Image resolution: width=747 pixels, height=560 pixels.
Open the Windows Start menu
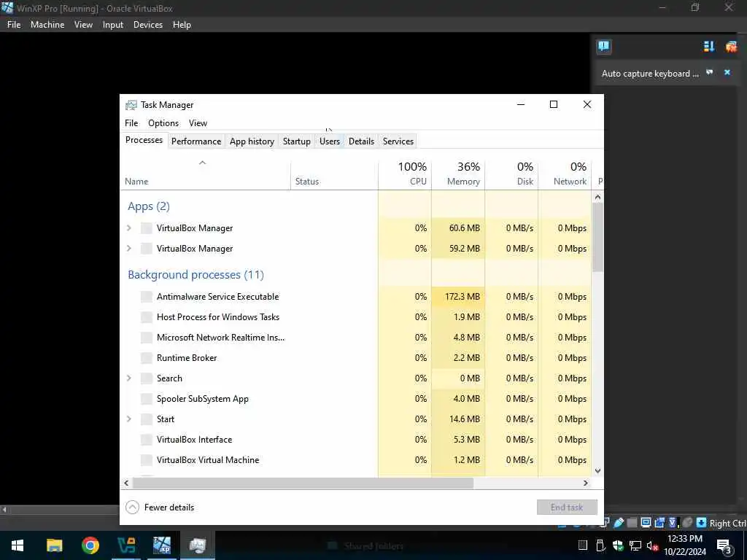(x=18, y=545)
